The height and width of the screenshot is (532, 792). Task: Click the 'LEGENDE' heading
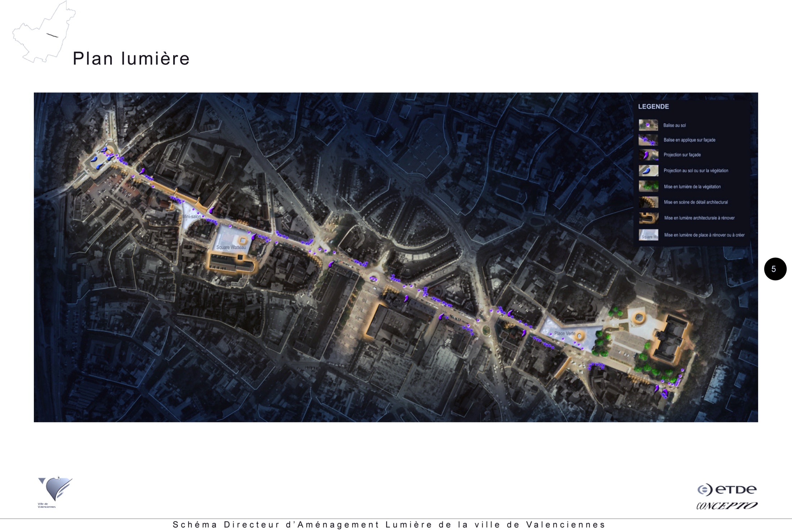click(653, 107)
